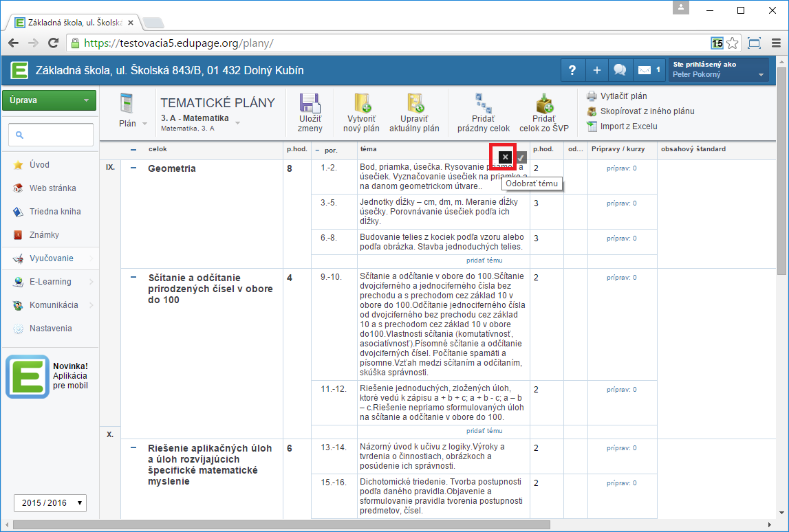Confirm topic with the checkmark icon
Screen dimensions: 789x532
(521, 157)
